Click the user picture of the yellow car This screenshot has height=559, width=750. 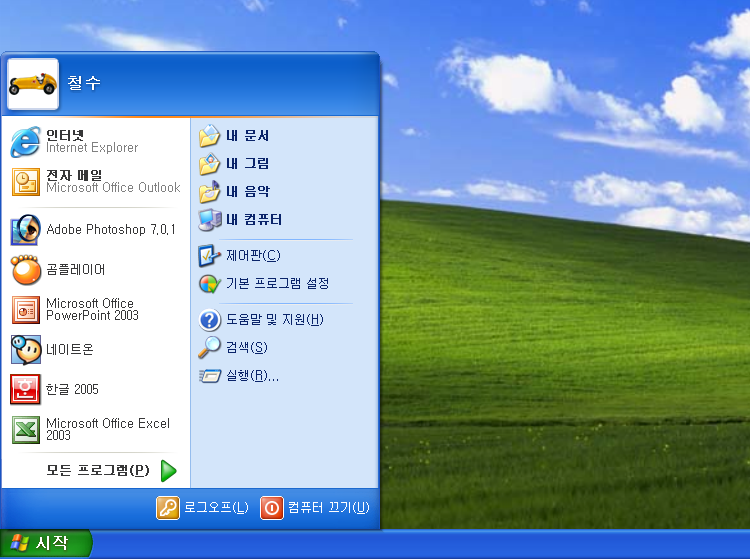[33, 84]
